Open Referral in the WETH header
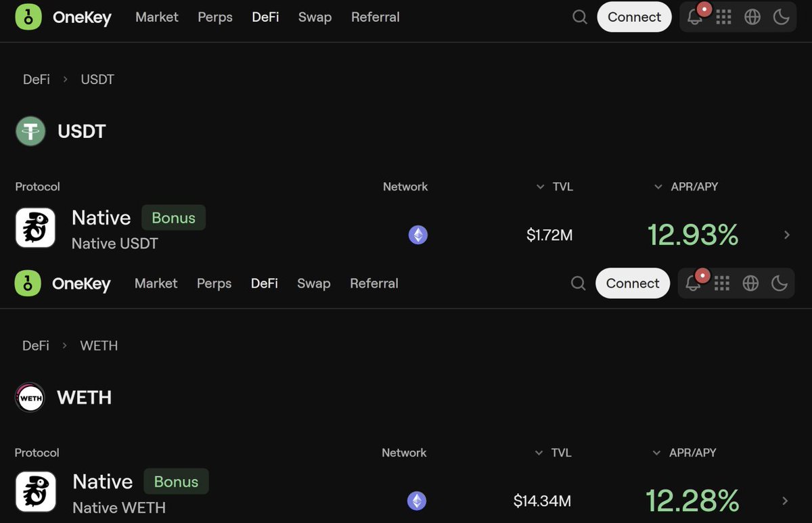812x523 pixels. (374, 283)
